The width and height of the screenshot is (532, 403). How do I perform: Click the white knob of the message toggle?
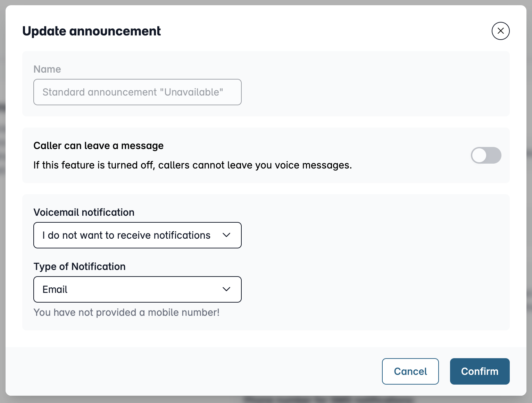point(479,155)
